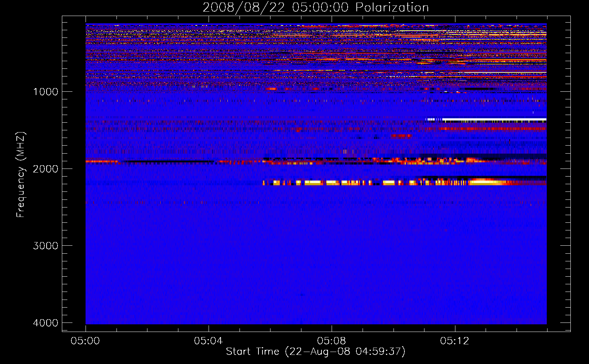This screenshot has height=364, width=589.
Task: Click the plot title '2008/08/22 05:00:00 Polarization'
Action: (316, 7)
